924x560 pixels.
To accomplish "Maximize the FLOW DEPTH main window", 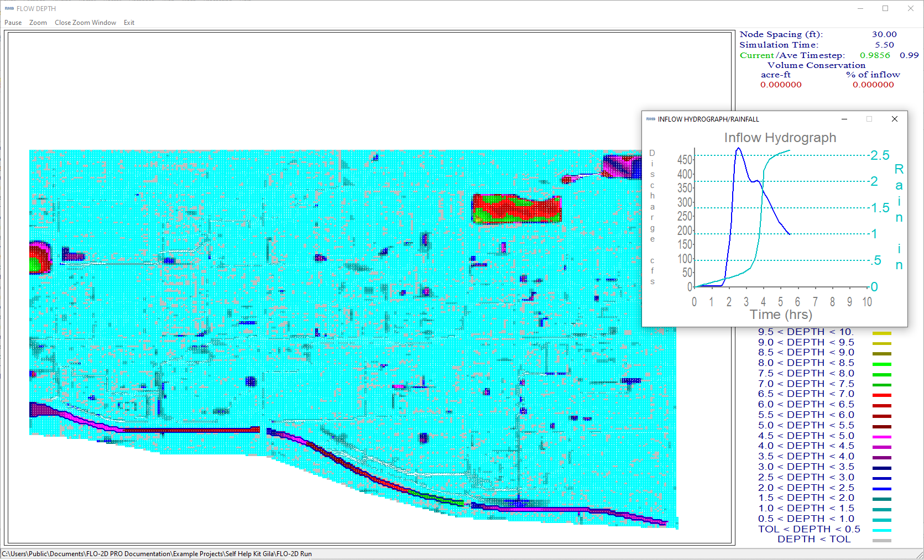I will coord(885,8).
